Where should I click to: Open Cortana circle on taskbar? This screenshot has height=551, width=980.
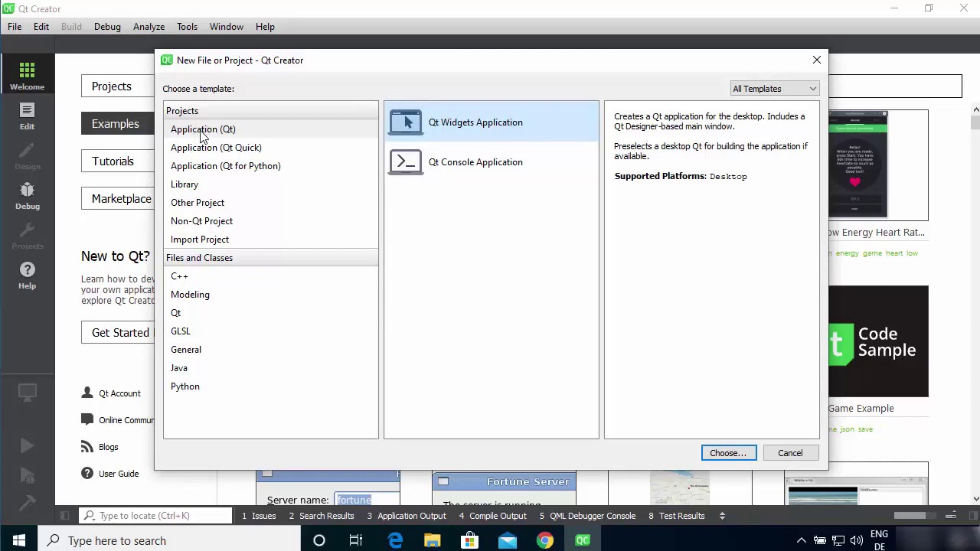[319, 541]
